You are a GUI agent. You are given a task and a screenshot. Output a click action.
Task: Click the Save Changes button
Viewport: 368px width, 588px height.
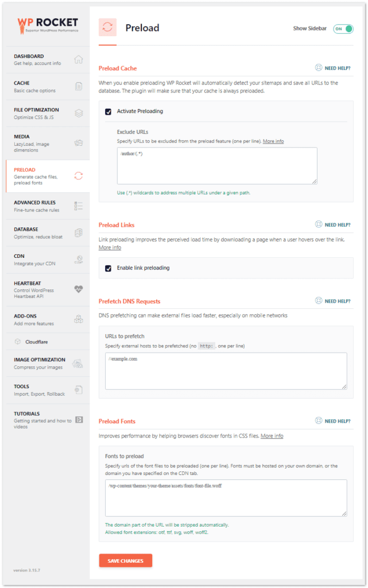tap(126, 560)
